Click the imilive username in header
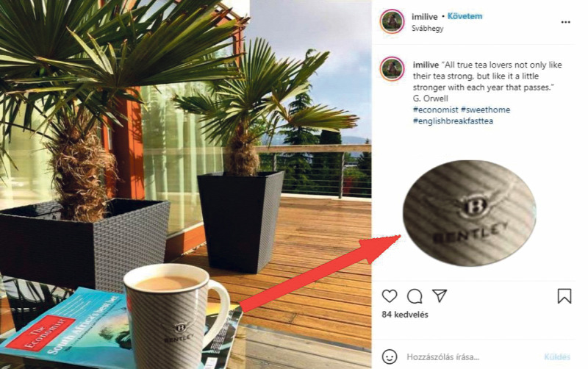 [x=425, y=16]
